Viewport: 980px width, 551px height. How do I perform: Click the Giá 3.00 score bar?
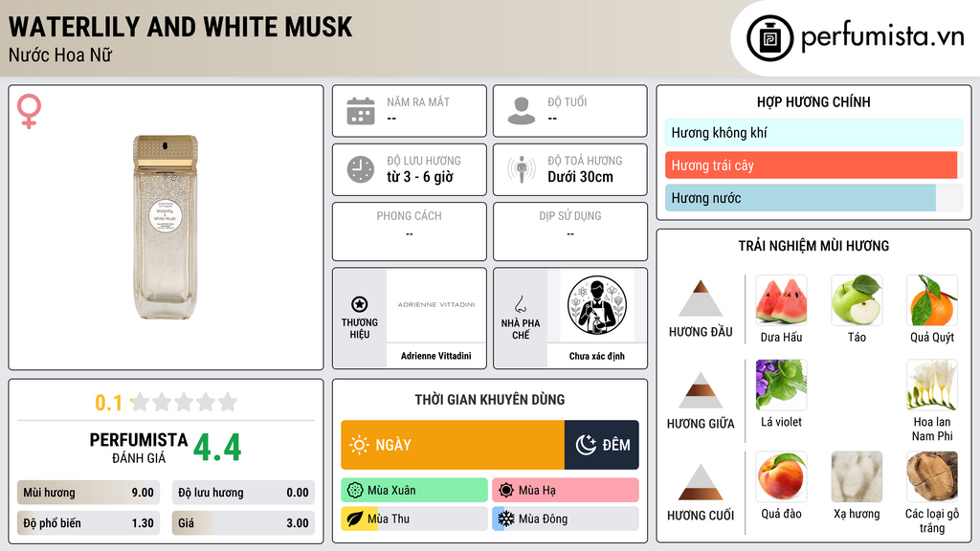[243, 523]
